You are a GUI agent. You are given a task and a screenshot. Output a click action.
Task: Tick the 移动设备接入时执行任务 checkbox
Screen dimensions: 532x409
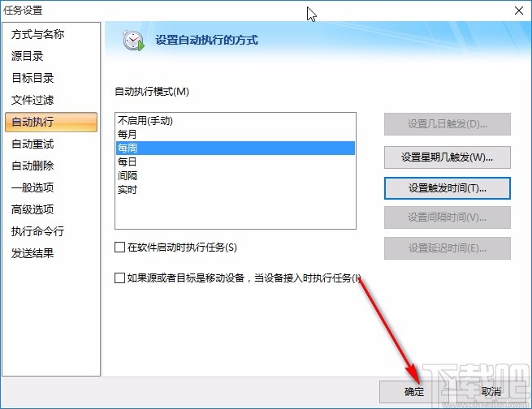click(x=119, y=278)
